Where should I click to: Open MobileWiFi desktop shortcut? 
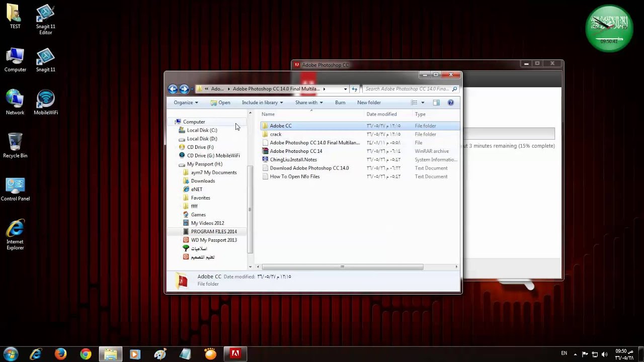pyautogui.click(x=46, y=103)
